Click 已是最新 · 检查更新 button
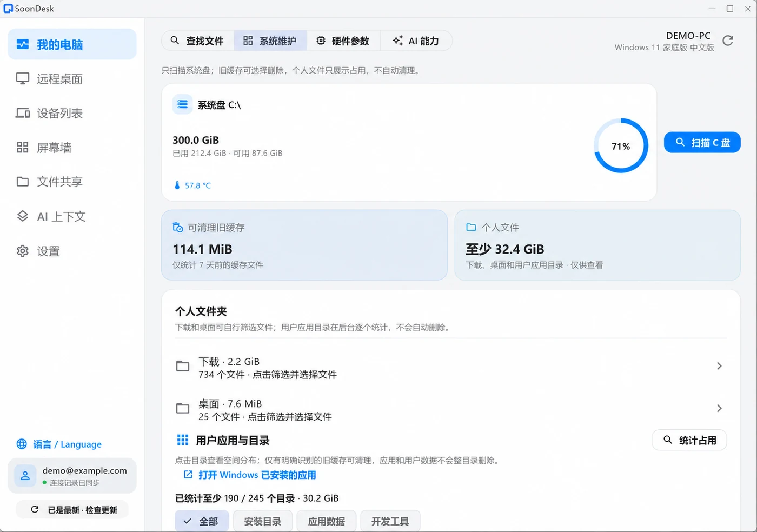This screenshot has height=532, width=757. click(72, 510)
